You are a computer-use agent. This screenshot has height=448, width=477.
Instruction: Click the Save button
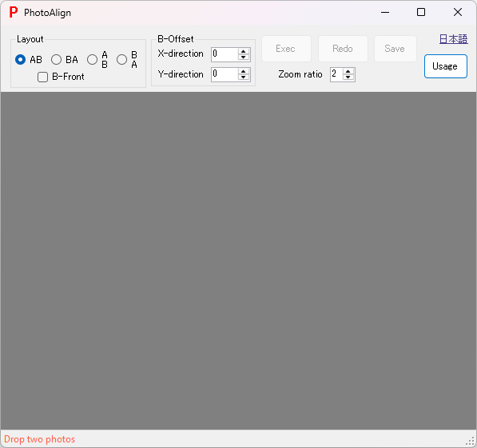tap(396, 49)
